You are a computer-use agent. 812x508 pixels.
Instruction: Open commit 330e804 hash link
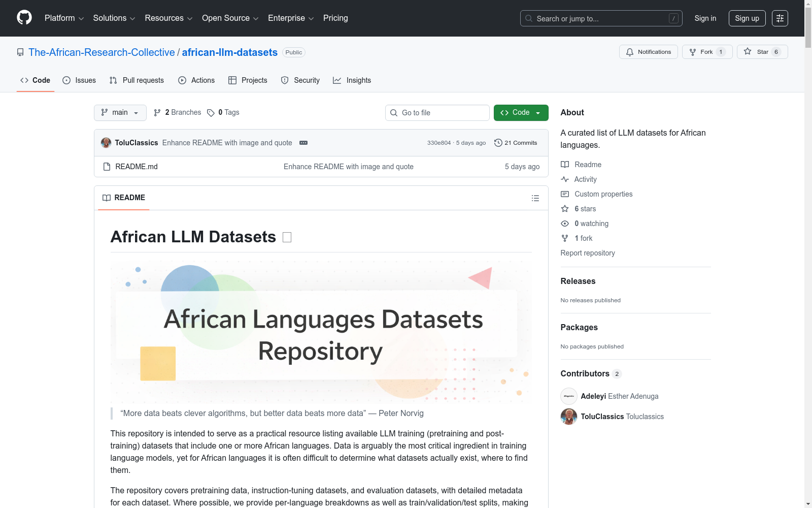(439, 143)
